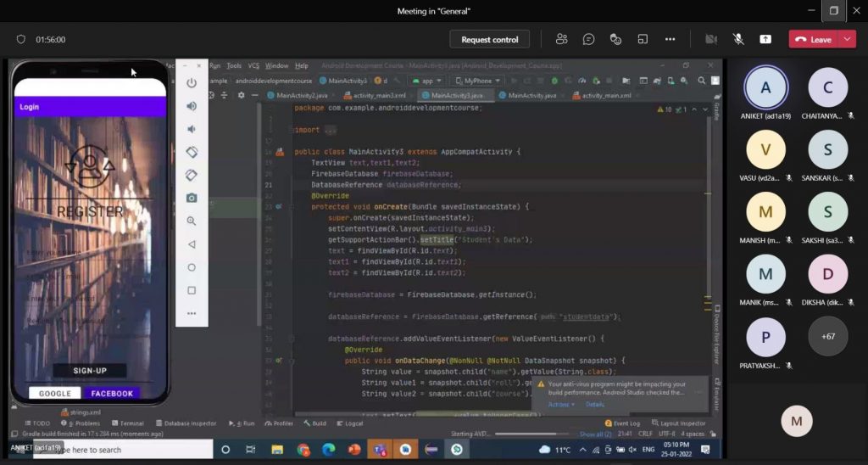This screenshot has height=465, width=868.
Task: Open PowerPoint from the taskbar
Action: point(354,450)
